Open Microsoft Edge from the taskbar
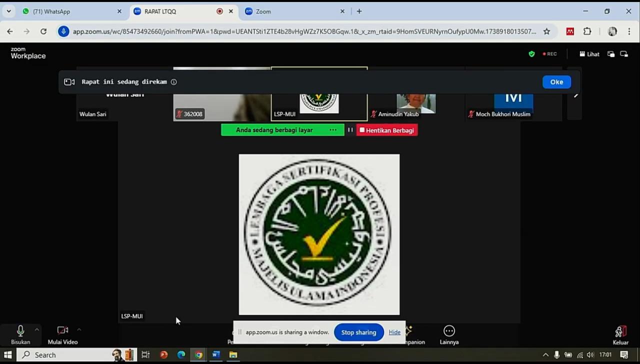This screenshot has width=640, height=364. coord(181,355)
